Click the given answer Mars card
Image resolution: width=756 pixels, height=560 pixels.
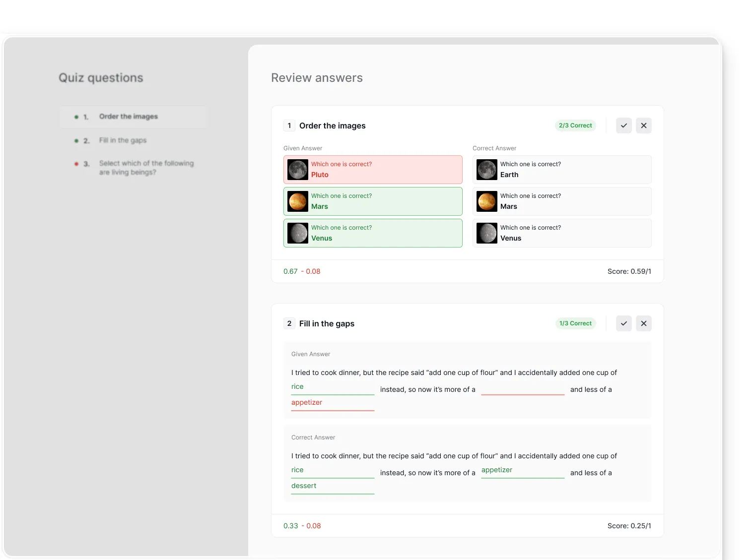tap(373, 201)
